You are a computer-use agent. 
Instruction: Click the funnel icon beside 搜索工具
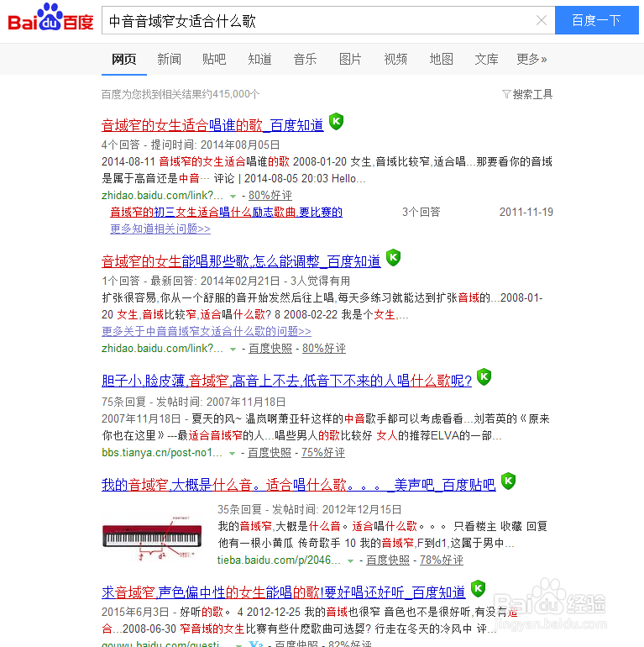pyautogui.click(x=506, y=94)
